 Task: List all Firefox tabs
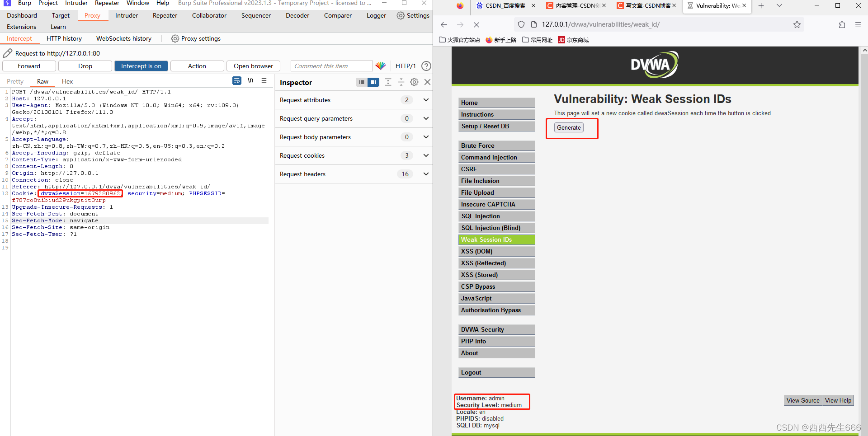[x=779, y=6]
